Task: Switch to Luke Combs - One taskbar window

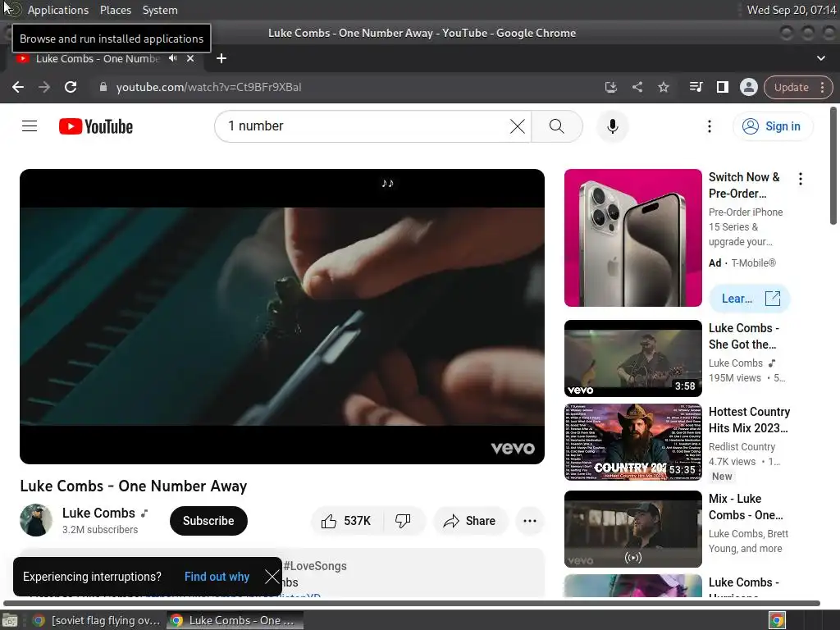Action: point(235,620)
